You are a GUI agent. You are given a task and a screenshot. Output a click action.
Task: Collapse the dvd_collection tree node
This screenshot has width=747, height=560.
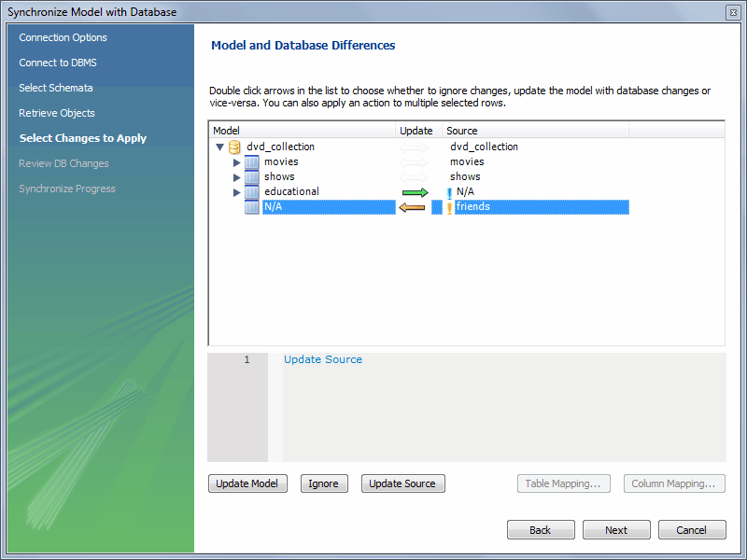point(219,147)
